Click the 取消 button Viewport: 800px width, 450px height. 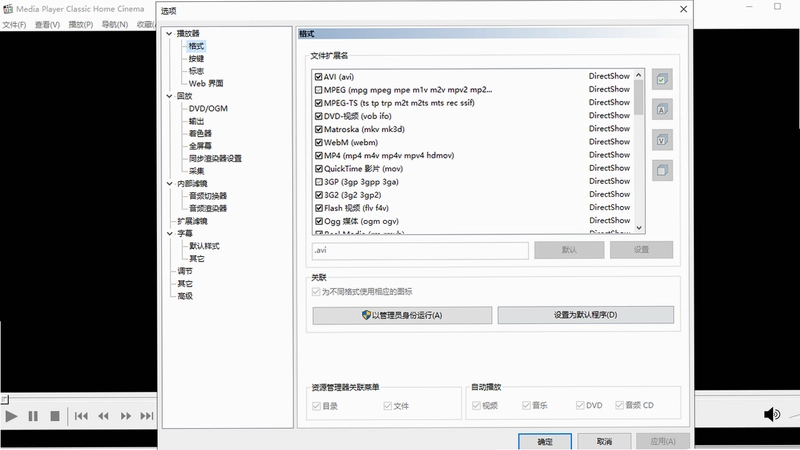[x=604, y=441]
